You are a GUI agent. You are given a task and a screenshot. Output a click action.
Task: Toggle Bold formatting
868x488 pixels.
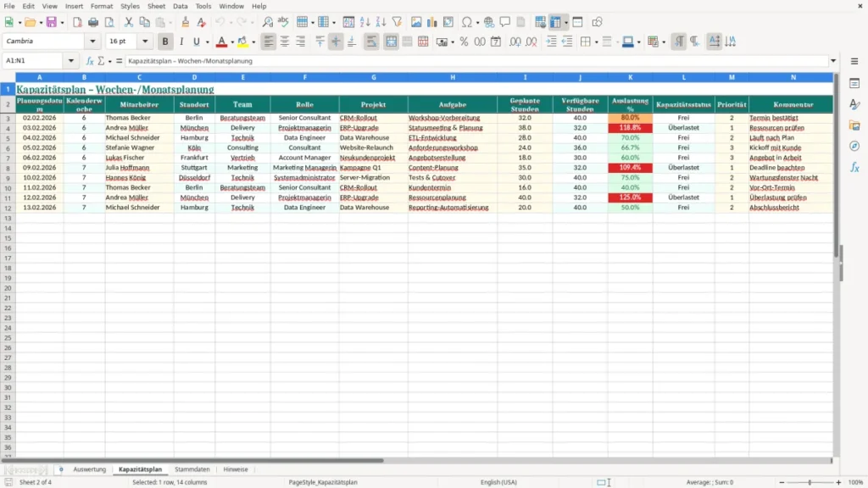(165, 42)
